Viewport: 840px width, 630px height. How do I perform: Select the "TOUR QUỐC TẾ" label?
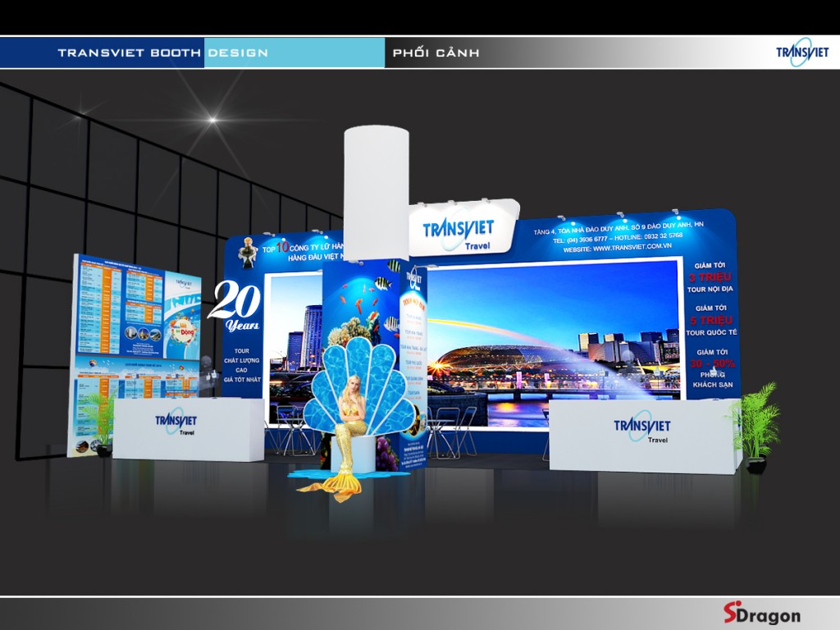click(x=711, y=333)
